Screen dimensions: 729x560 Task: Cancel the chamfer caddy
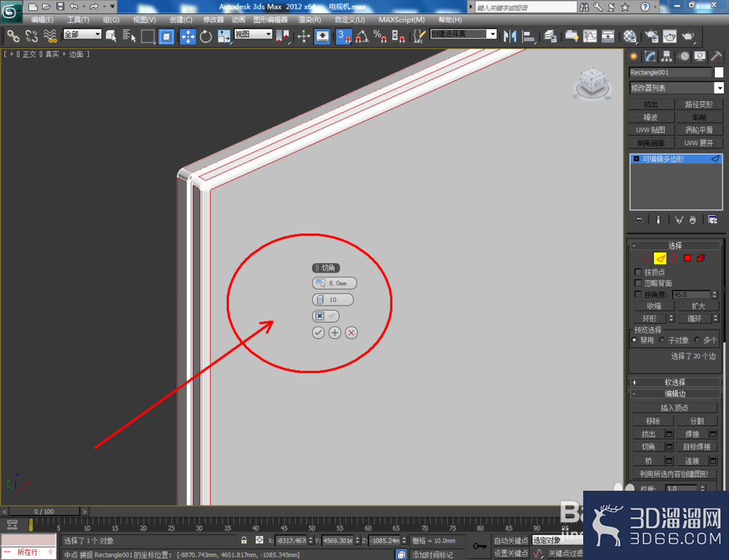351,332
